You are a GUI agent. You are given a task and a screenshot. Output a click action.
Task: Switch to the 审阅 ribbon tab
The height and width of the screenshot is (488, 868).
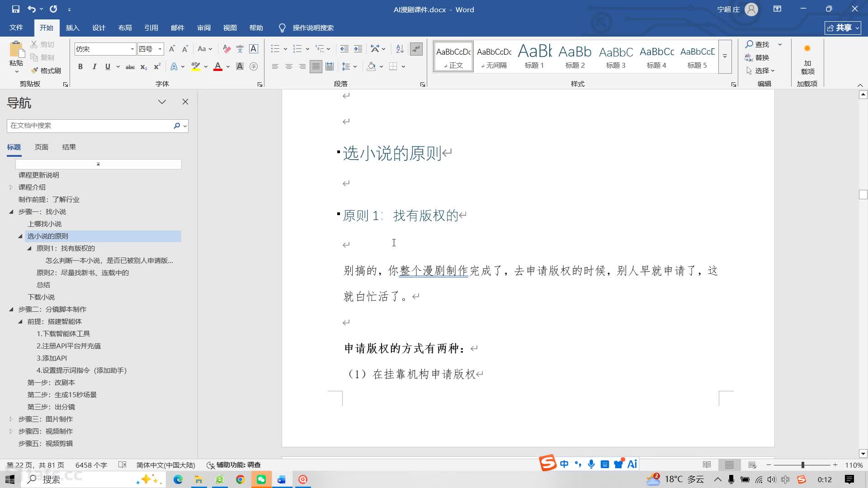pyautogui.click(x=203, y=28)
